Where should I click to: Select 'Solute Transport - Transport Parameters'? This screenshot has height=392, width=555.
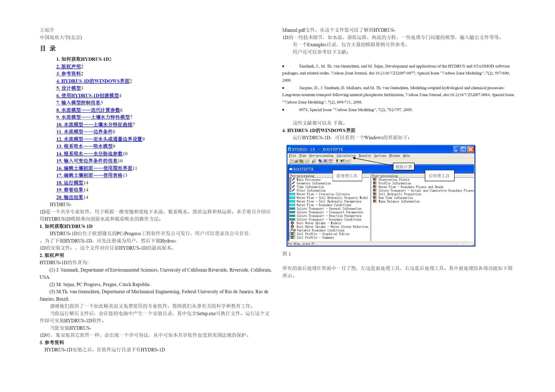(330, 212)
